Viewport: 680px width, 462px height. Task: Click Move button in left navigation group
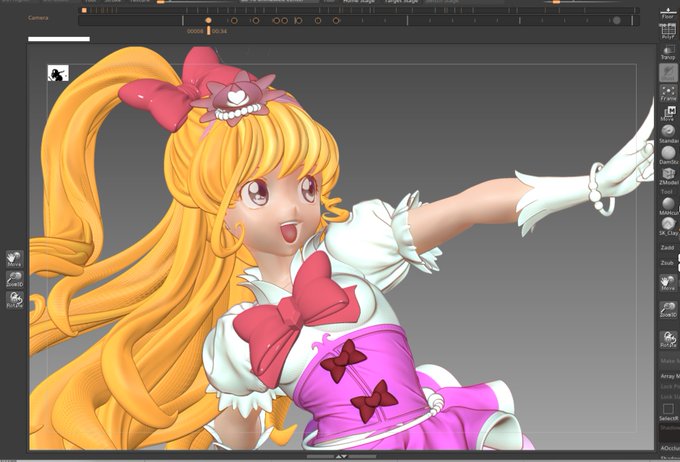[14, 259]
